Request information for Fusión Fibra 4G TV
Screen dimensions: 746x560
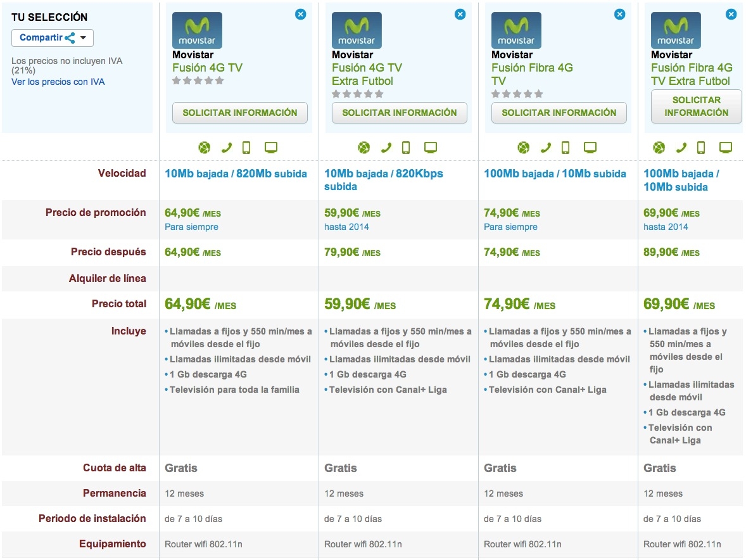pyautogui.click(x=559, y=113)
